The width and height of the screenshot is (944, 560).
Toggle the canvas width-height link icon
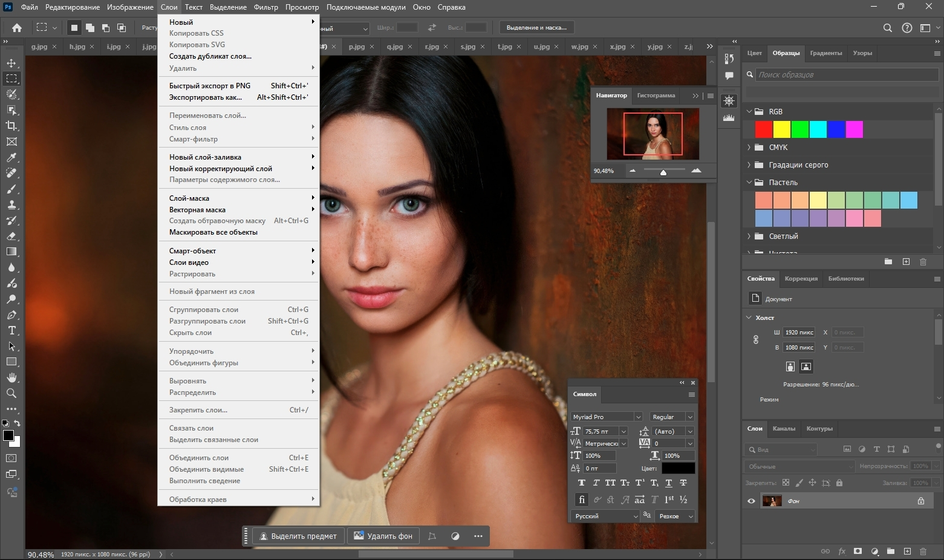[756, 340]
